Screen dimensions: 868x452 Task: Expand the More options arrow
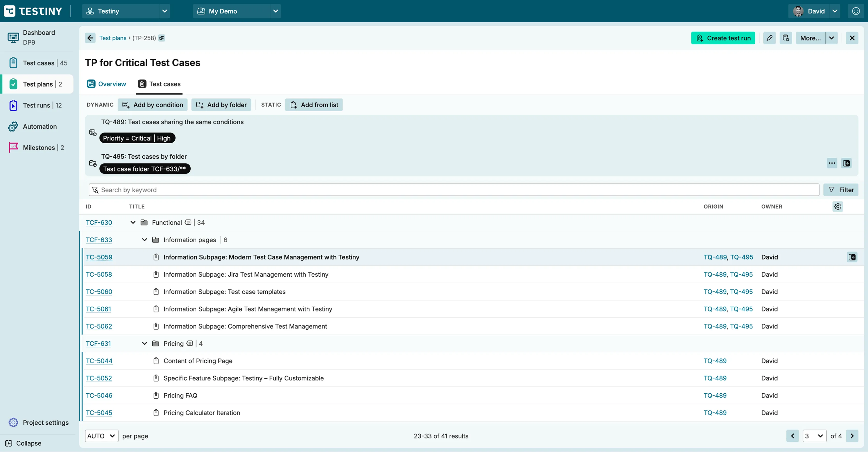tap(831, 38)
